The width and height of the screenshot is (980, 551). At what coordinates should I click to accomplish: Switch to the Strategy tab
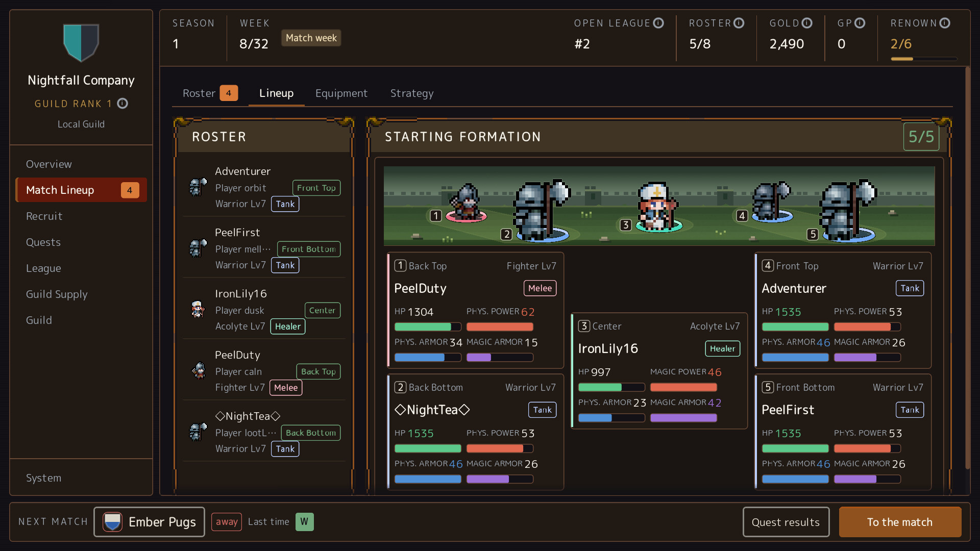coord(412,93)
